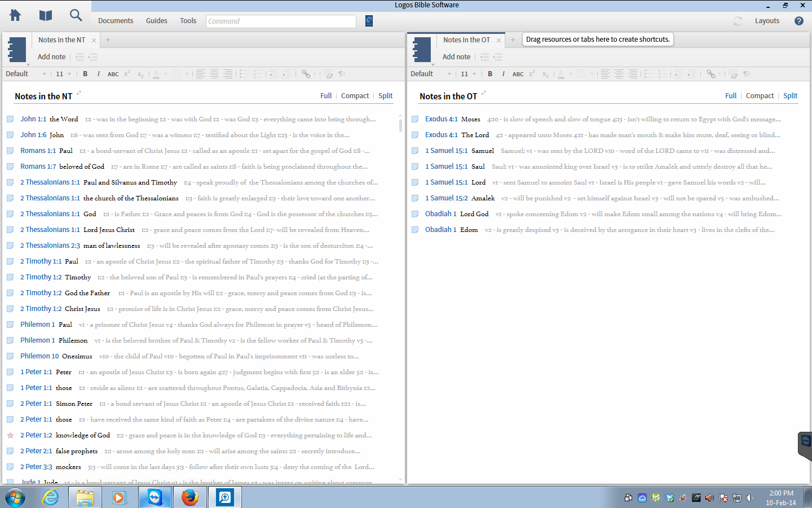Align text right in the NT toolbar
812x508 pixels.
pos(228,74)
